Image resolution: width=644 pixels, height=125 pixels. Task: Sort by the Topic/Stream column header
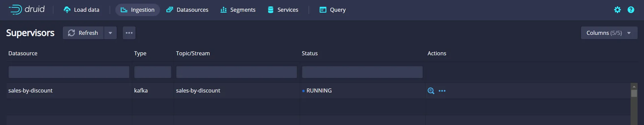193,53
